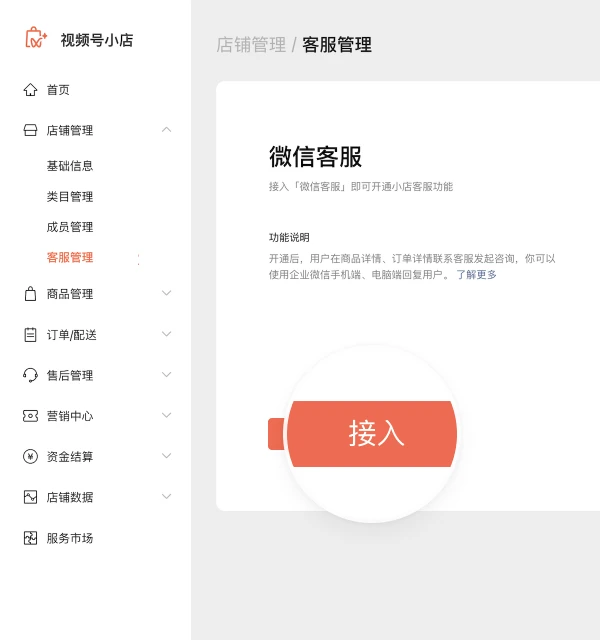Open the 了解更多 link
This screenshot has width=600, height=640.
(476, 274)
